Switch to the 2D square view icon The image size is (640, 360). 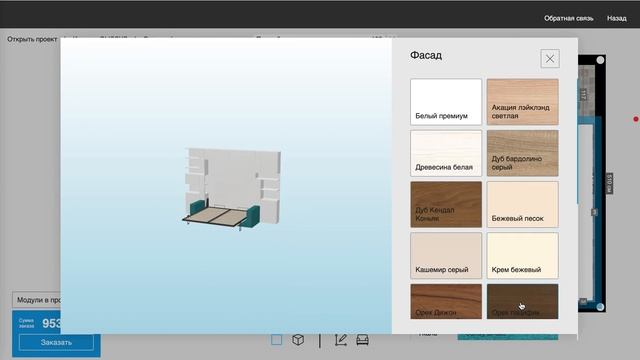pos(276,340)
